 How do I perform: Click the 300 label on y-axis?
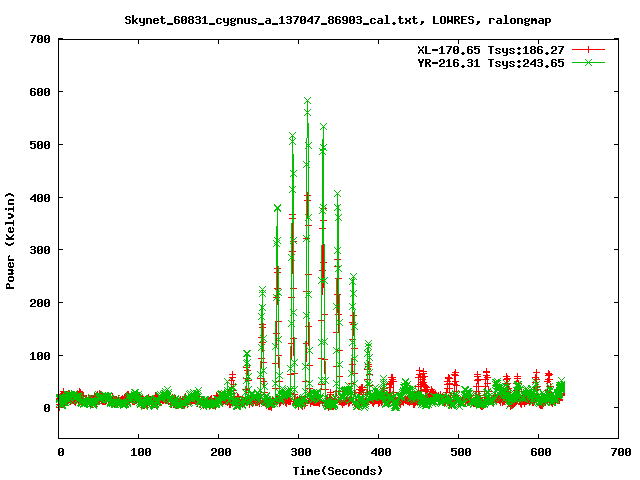pyautogui.click(x=40, y=250)
